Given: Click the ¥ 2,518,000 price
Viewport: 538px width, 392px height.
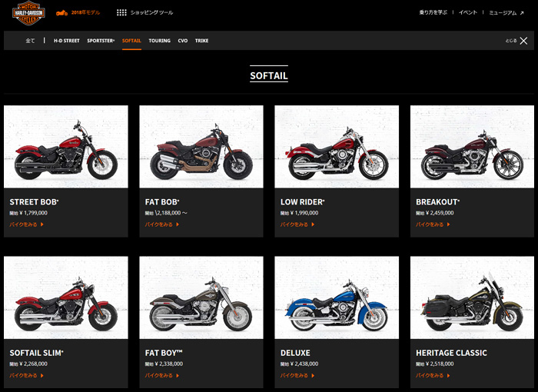Looking at the screenshot, I should coord(440,364).
